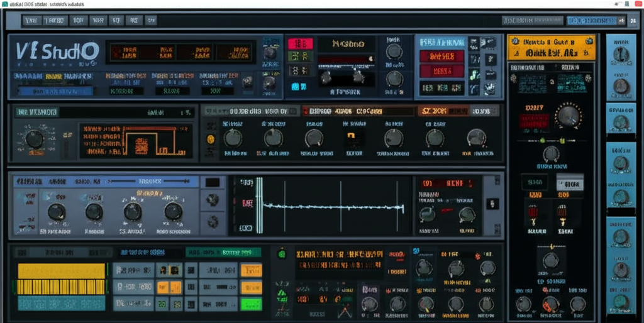The image size is (644, 323).
Task: Select the green tab above the pad grid
Action: 223,253
